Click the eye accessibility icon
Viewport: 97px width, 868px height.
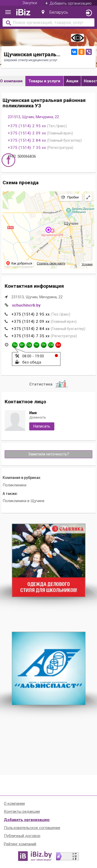77,38
